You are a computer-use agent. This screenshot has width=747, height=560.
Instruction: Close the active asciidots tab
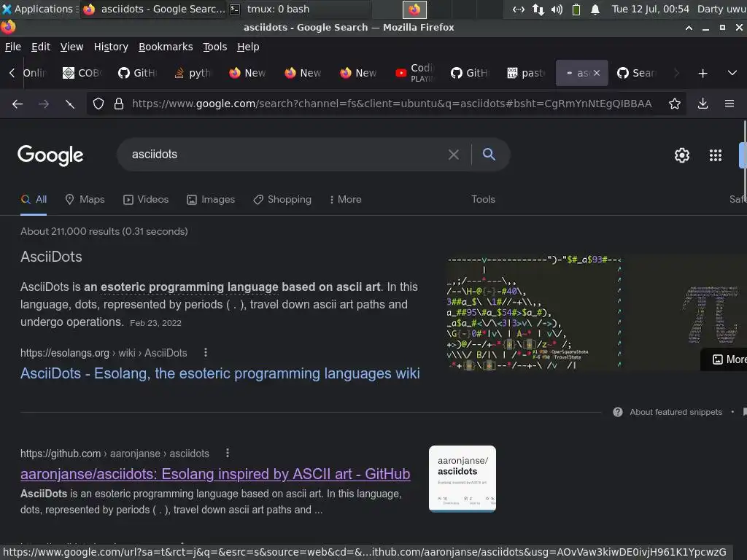[597, 73]
